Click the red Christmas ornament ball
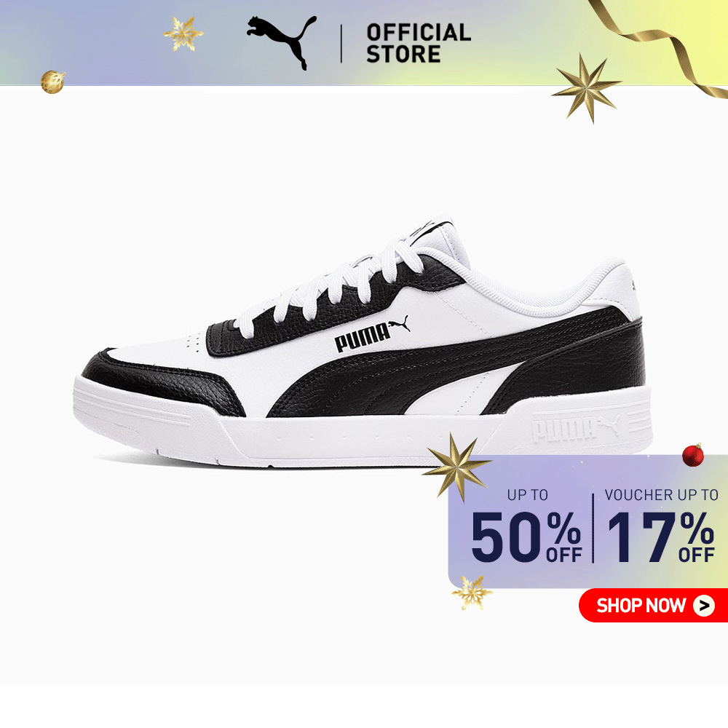This screenshot has width=728, height=728. point(693,455)
